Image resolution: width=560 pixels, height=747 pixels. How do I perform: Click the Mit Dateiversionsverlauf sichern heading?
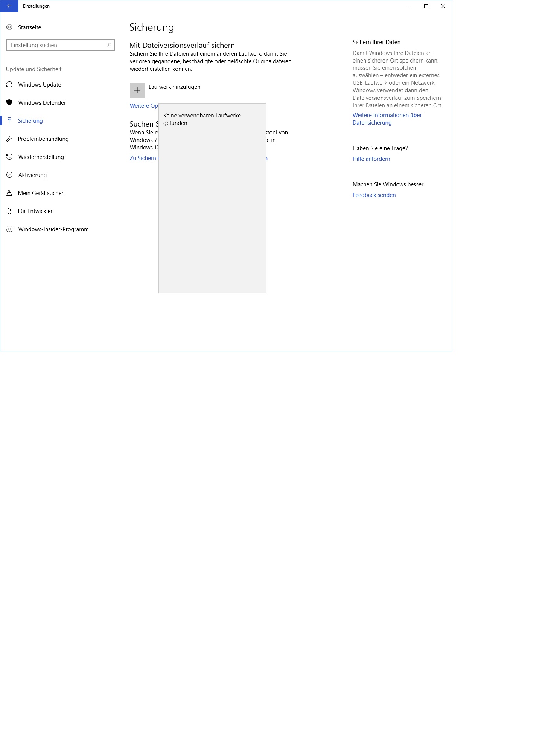pos(182,45)
